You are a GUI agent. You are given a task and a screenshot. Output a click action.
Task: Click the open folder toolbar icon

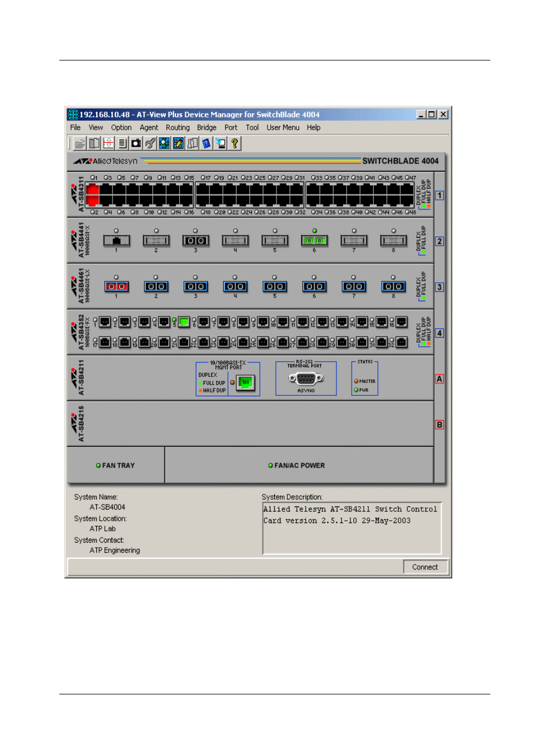click(80, 143)
